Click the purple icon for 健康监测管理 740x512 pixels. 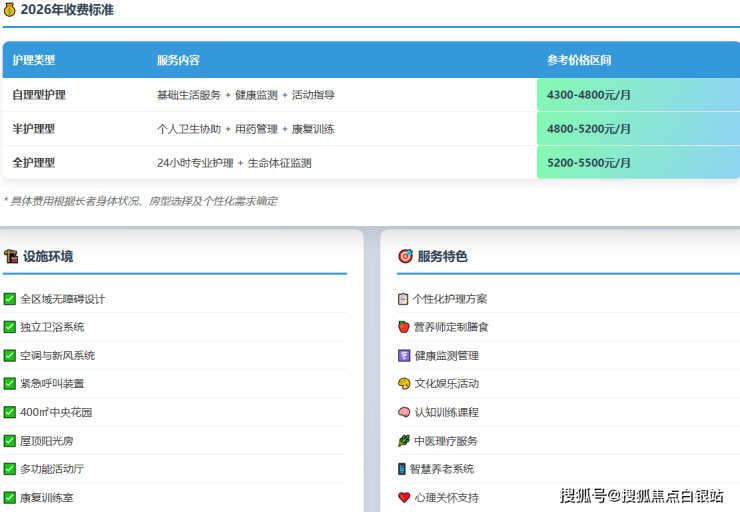coord(404,355)
